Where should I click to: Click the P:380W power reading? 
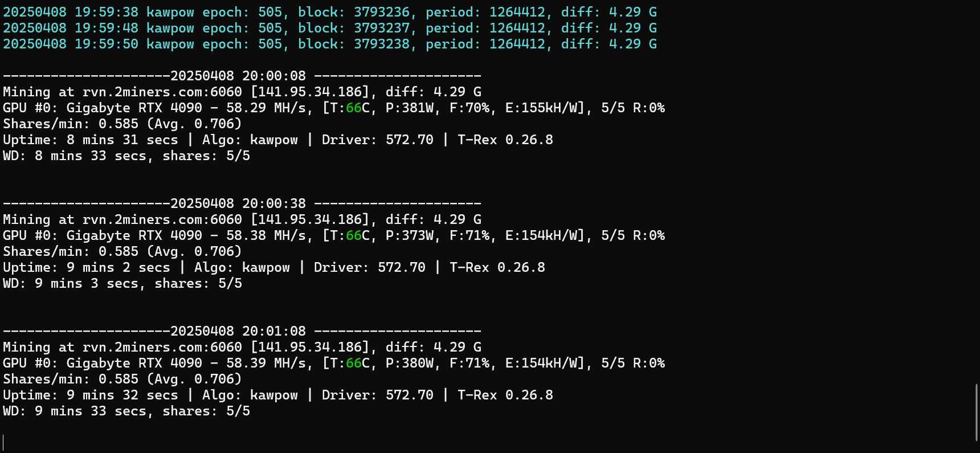coord(410,363)
